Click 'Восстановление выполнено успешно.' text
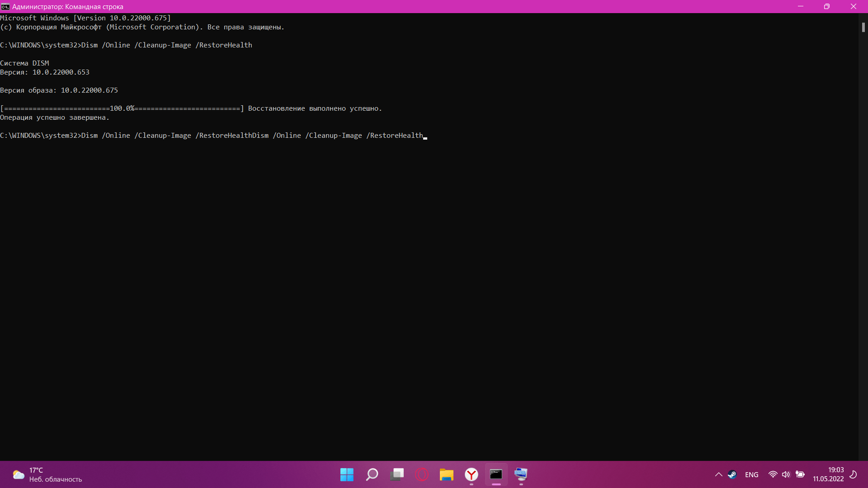 (x=315, y=108)
